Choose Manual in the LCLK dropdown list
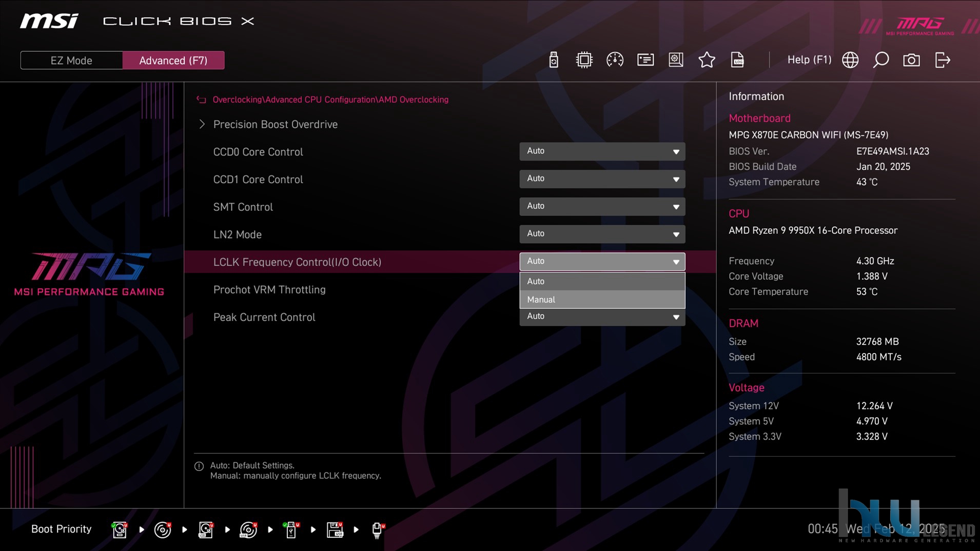This screenshot has width=980, height=551. 602,300
